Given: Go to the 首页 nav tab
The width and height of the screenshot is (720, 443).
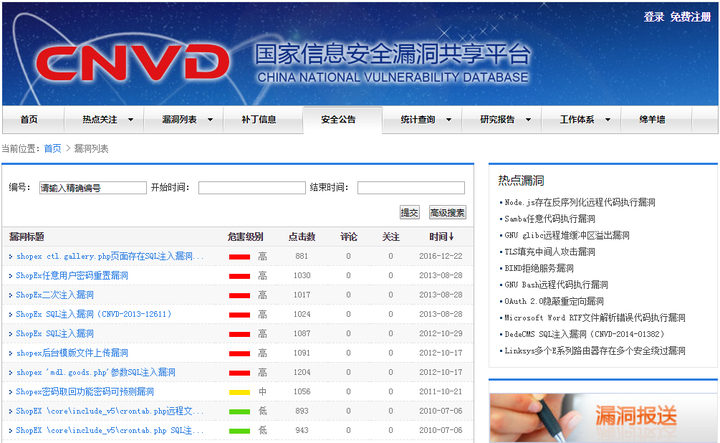Looking at the screenshot, I should 29,120.
